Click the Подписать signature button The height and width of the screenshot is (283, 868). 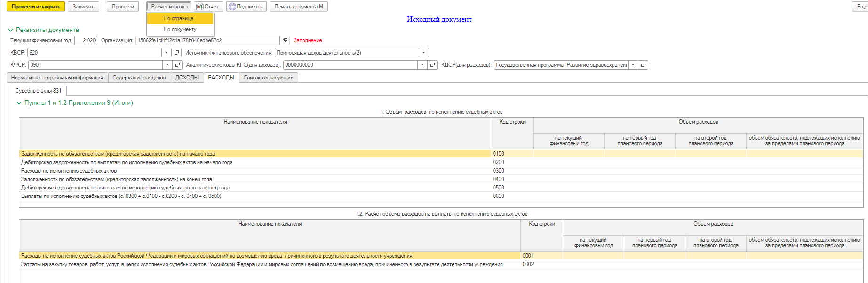pyautogui.click(x=246, y=7)
